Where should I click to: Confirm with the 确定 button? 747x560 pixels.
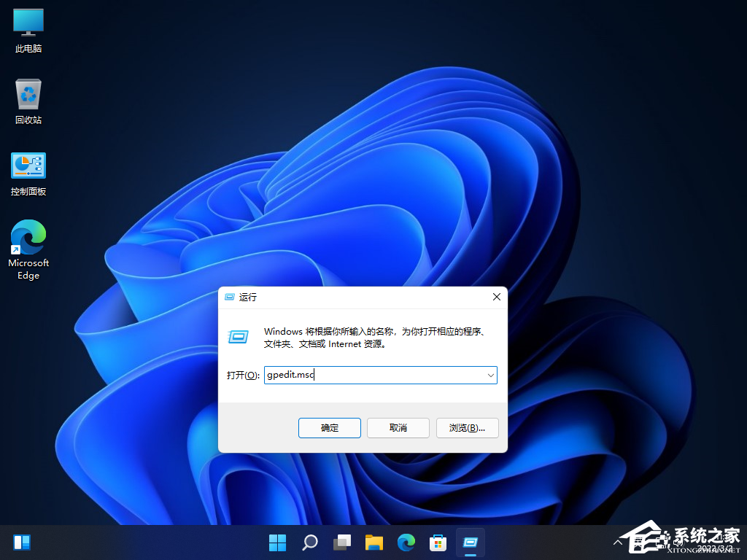click(x=329, y=428)
